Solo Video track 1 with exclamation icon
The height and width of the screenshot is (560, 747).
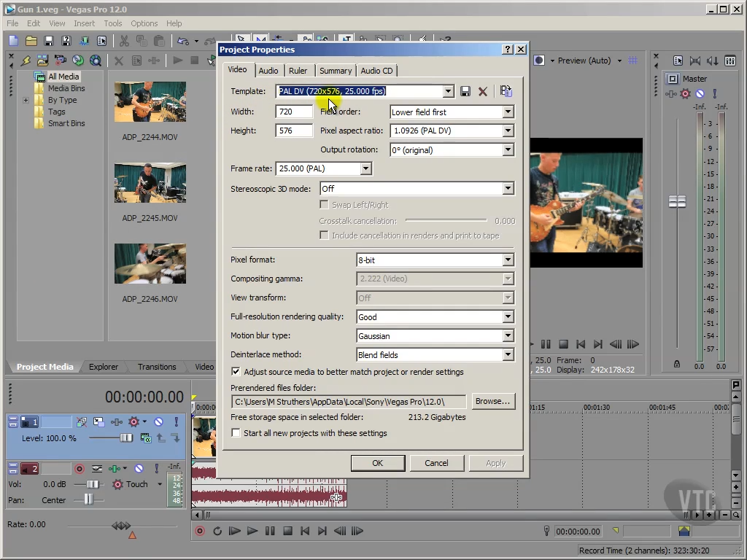(x=177, y=422)
